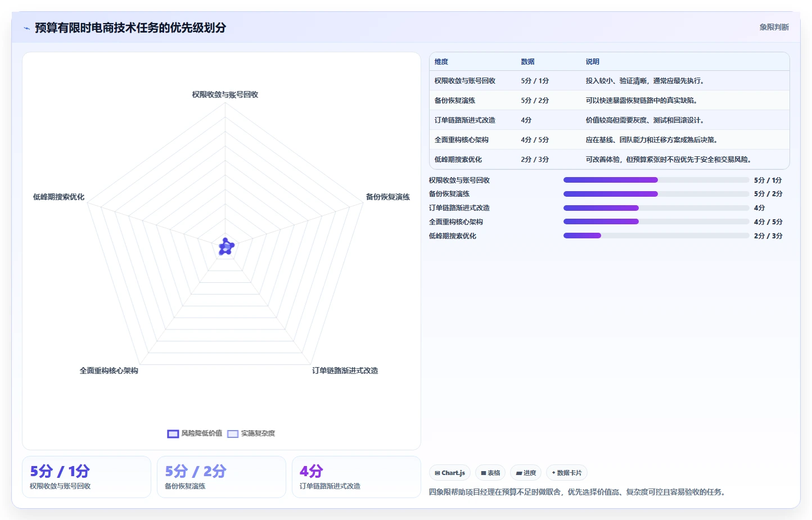812x520 pixels.
Task: Click footer note starting 四象限帮助项目经理
Action: [578, 492]
